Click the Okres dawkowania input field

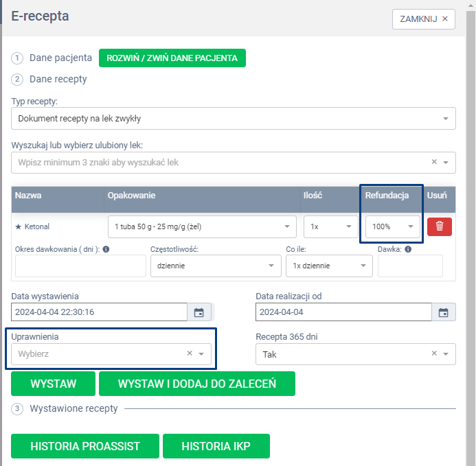click(80, 266)
